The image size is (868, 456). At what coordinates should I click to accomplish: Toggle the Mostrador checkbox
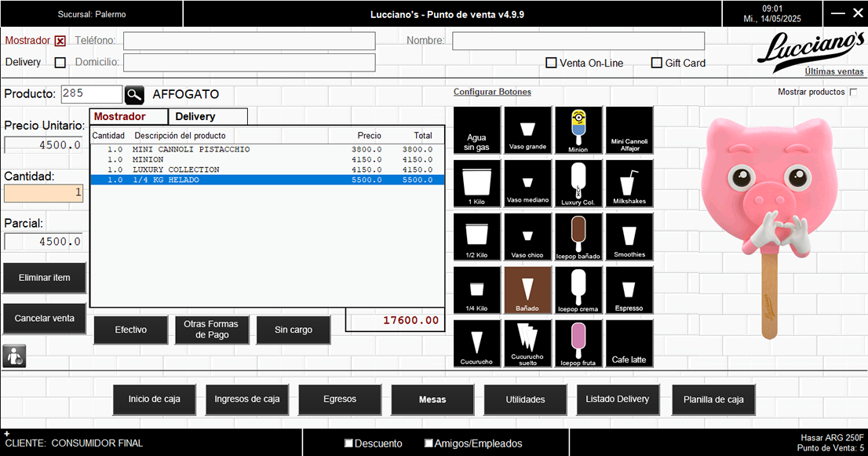(60, 41)
